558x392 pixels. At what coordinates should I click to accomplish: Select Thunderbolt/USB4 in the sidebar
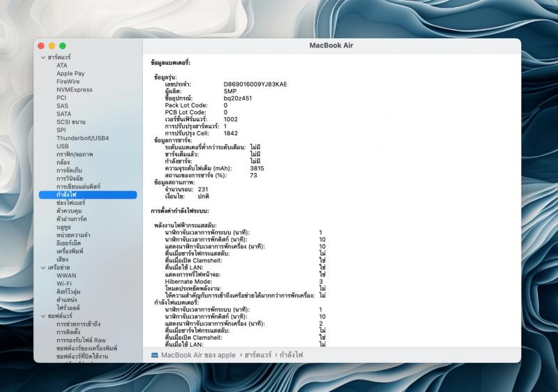[x=82, y=138]
